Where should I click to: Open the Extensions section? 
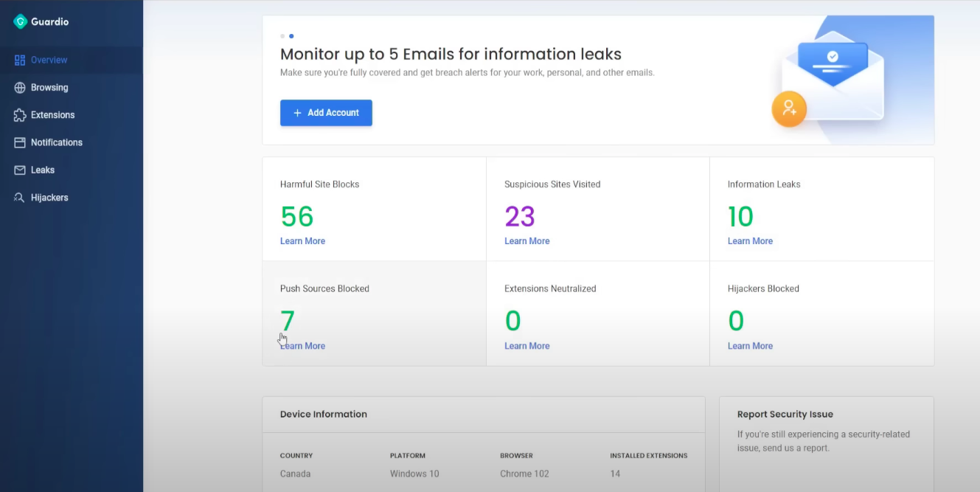(72, 115)
